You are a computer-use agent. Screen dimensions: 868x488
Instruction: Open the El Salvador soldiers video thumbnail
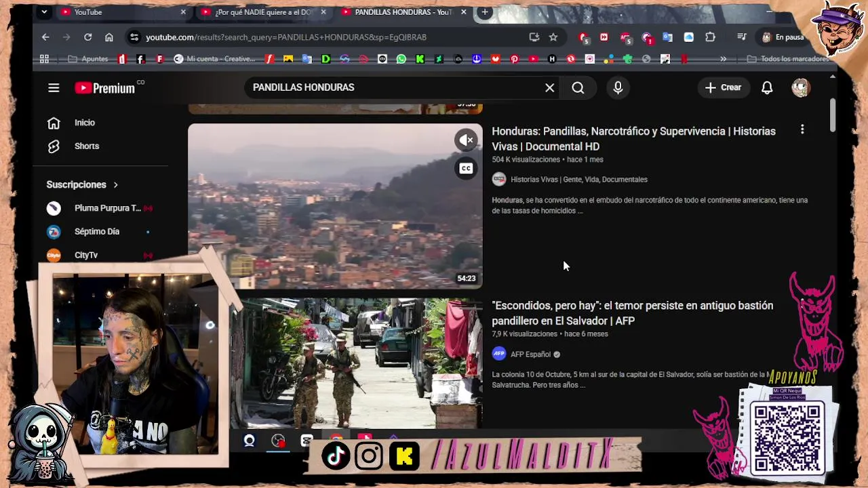click(x=356, y=363)
